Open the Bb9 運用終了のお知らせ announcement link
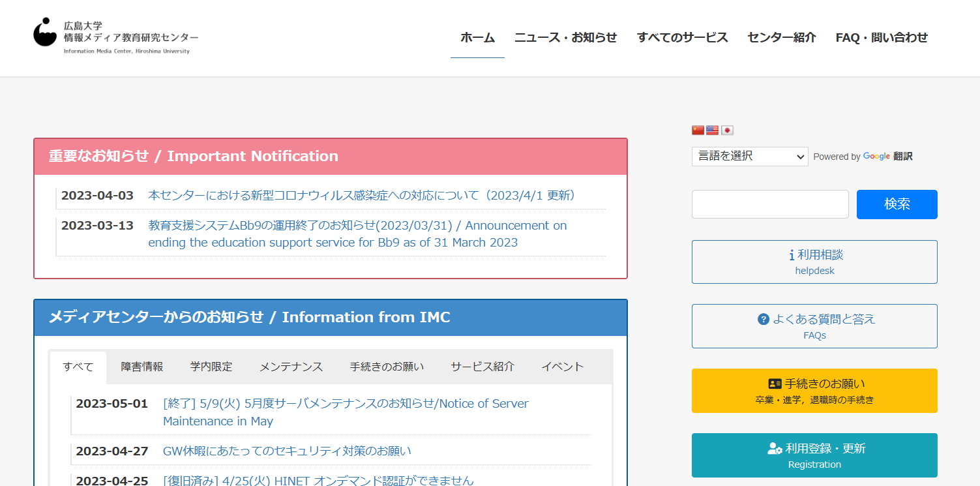The width and height of the screenshot is (980, 486). coord(357,234)
